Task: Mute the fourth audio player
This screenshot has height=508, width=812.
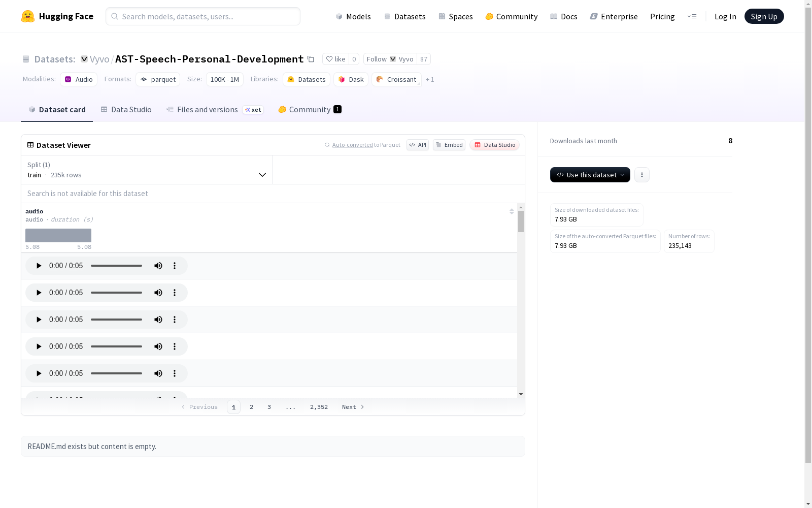Action: [x=158, y=346]
